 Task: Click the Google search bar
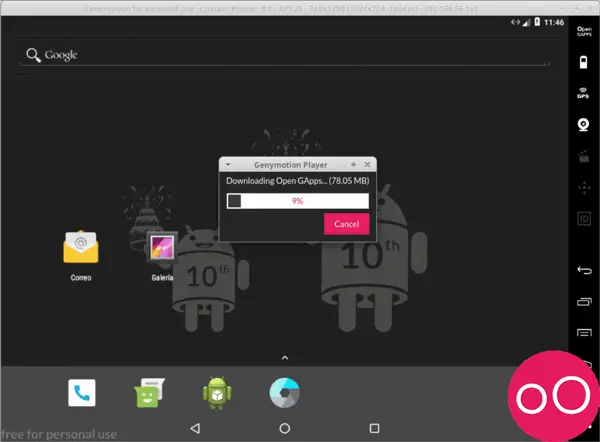(x=285, y=55)
